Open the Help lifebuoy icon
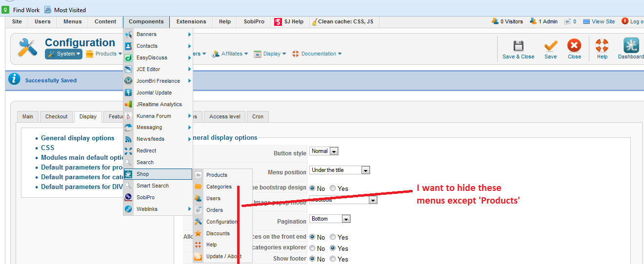 tap(602, 46)
